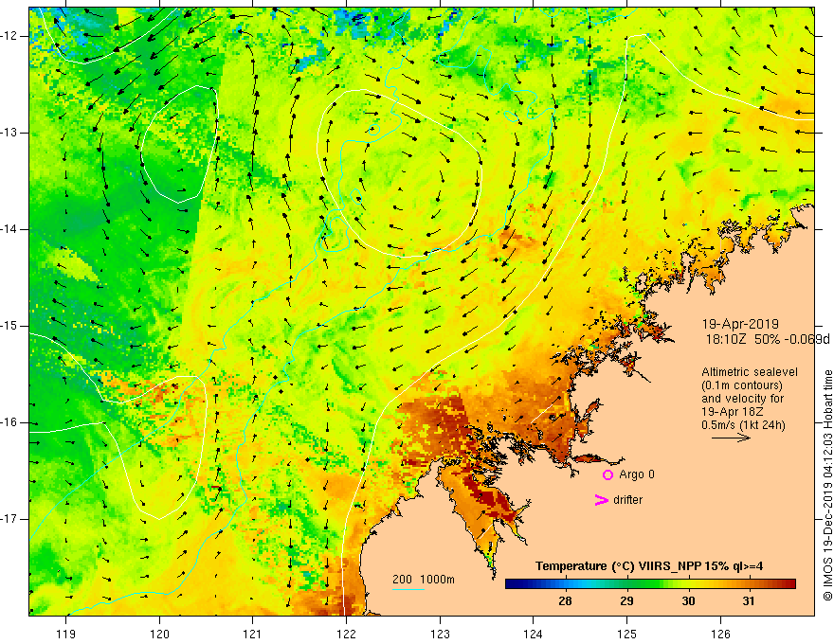The width and height of the screenshot is (834, 644).
Task: Click latitude axis label '-17'
Action: (10, 519)
